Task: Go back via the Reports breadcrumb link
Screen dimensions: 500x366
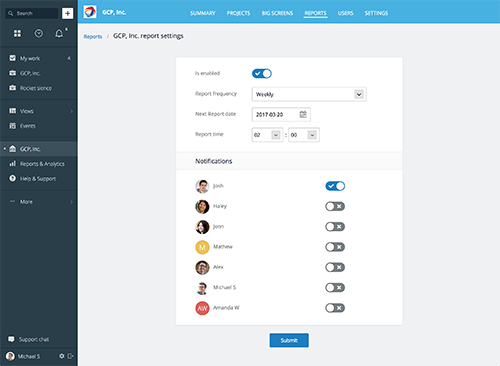Action: pyautogui.click(x=93, y=37)
